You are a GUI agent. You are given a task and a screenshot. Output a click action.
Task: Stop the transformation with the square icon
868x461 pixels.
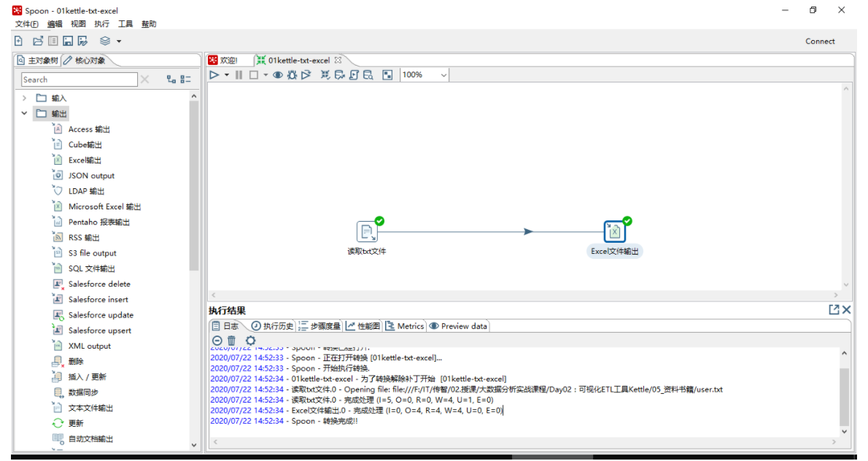coord(254,74)
